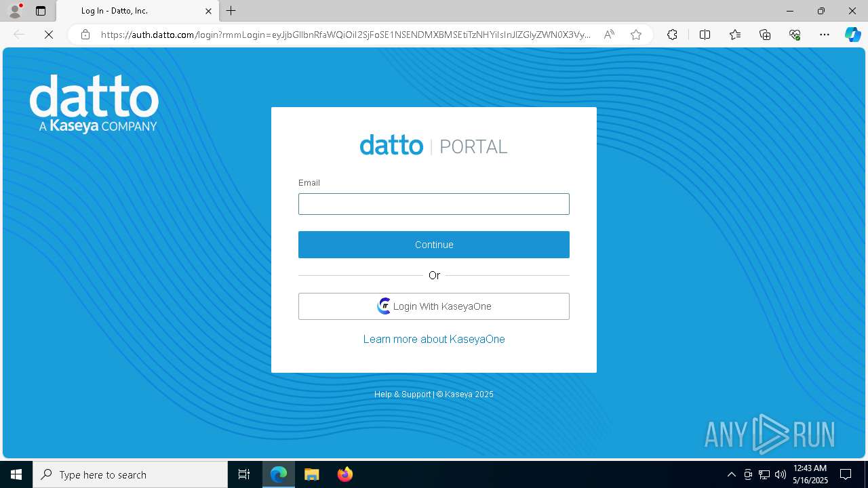
Task: Select the Log In - Datto, Inc. tab
Action: [138, 11]
